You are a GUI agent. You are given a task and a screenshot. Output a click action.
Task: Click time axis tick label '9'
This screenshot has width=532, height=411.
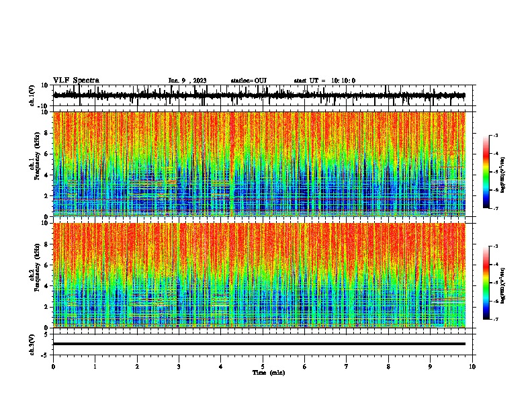[430, 367]
